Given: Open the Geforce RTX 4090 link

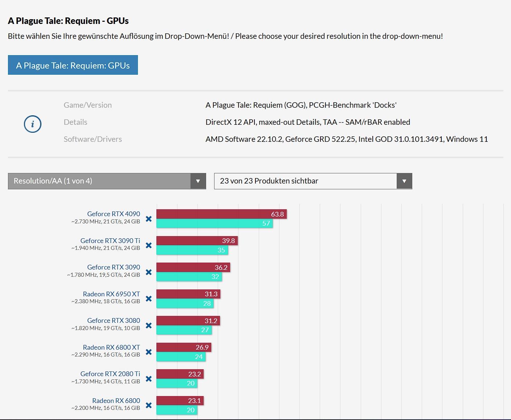Looking at the screenshot, I should click(x=114, y=214).
